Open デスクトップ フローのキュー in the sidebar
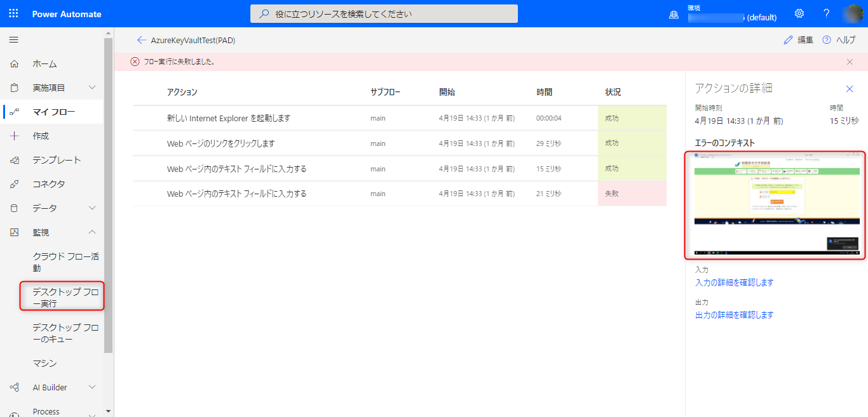The image size is (868, 417). point(66,333)
